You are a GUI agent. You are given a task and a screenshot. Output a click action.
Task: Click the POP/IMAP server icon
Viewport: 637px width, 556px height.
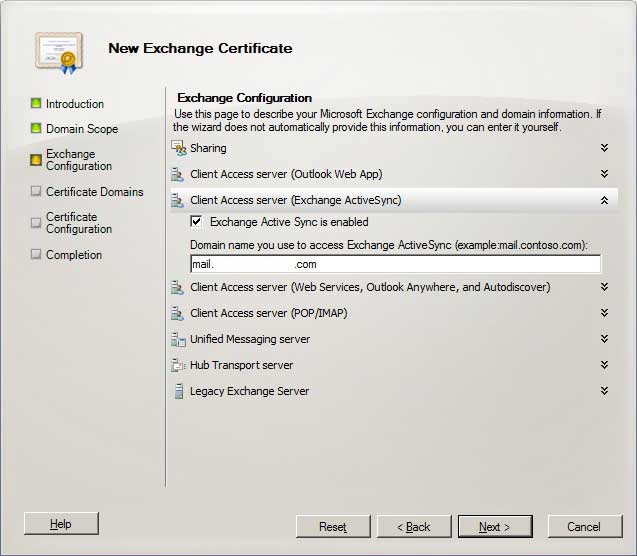click(x=178, y=313)
